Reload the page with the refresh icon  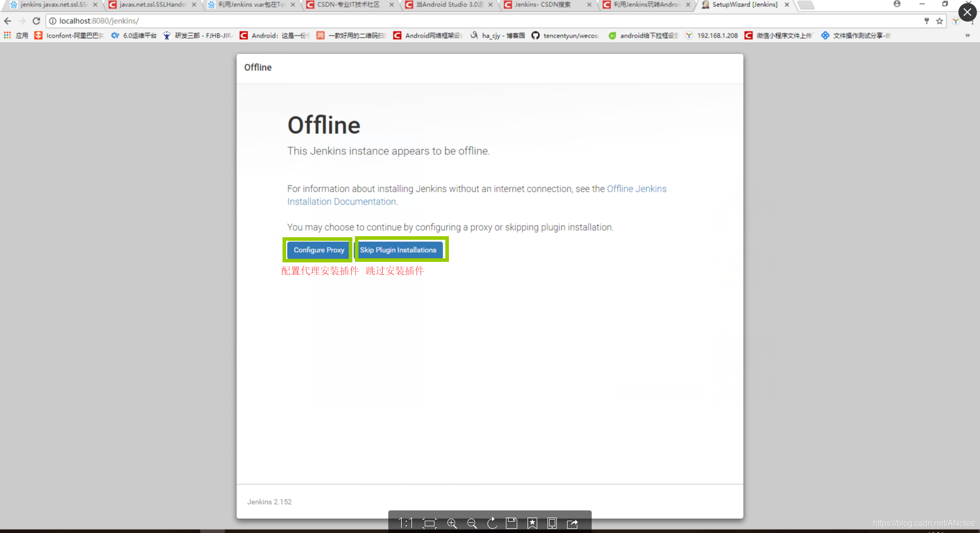click(36, 21)
